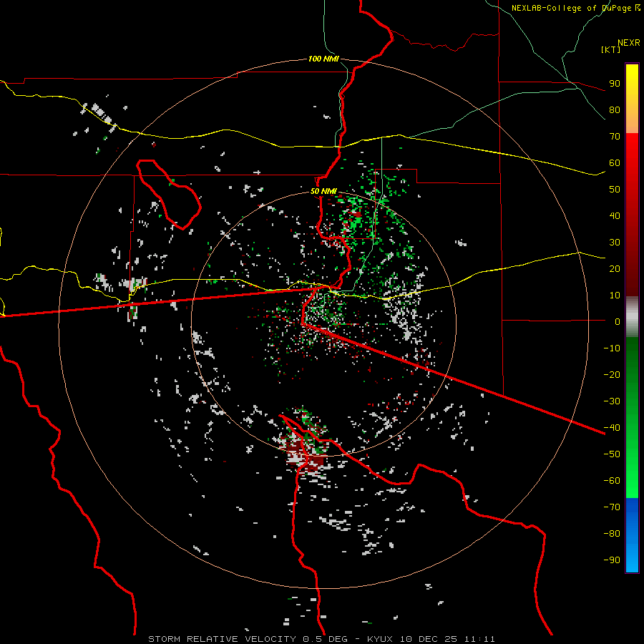Click the -90 value on velocity scale

click(612, 560)
